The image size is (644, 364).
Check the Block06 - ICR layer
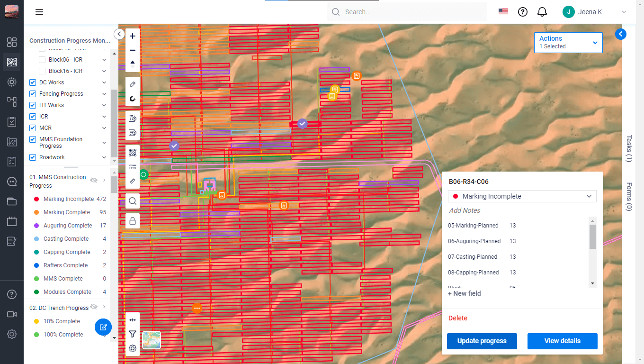(x=42, y=60)
